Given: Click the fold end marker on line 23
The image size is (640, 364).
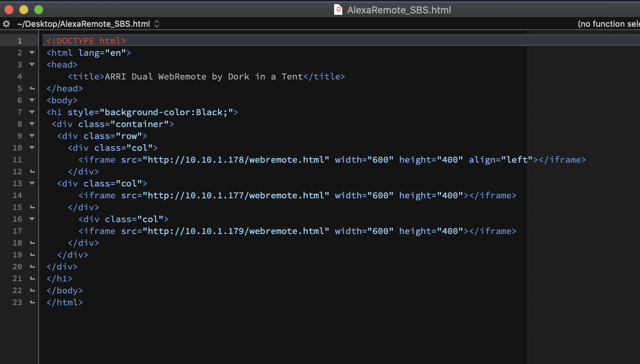Looking at the screenshot, I should pyautogui.click(x=32, y=302).
